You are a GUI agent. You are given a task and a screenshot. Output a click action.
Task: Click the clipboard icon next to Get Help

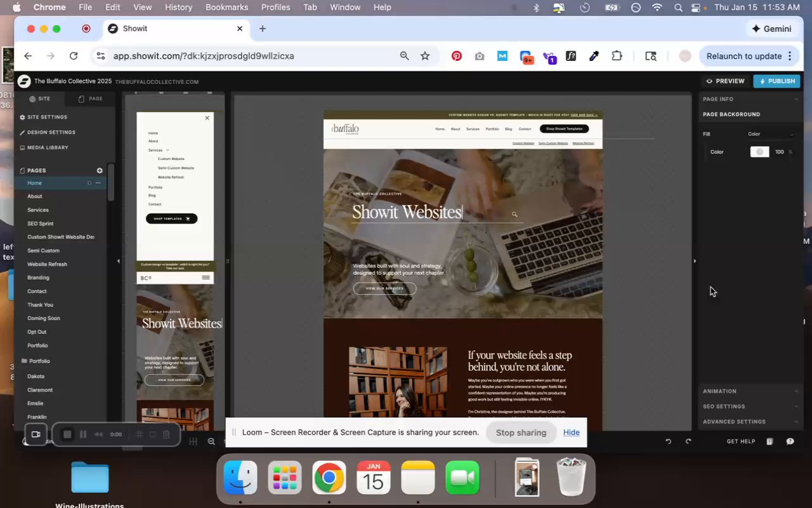pos(769,441)
